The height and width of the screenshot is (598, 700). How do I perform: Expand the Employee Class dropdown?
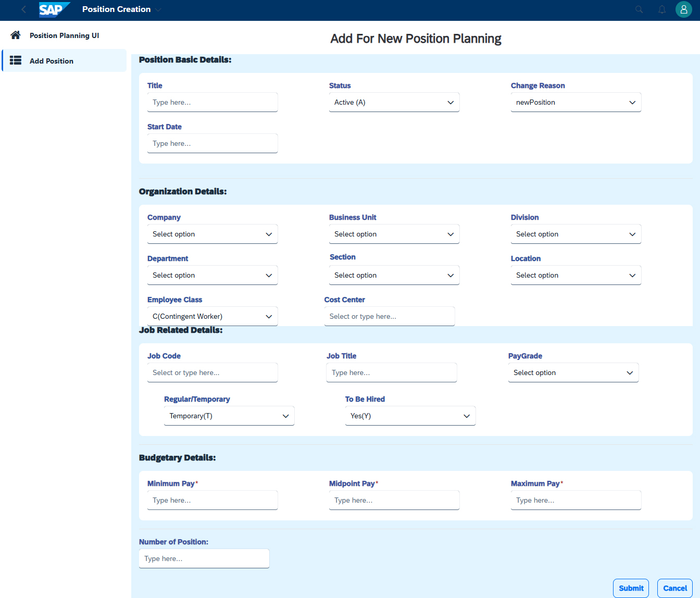click(212, 316)
